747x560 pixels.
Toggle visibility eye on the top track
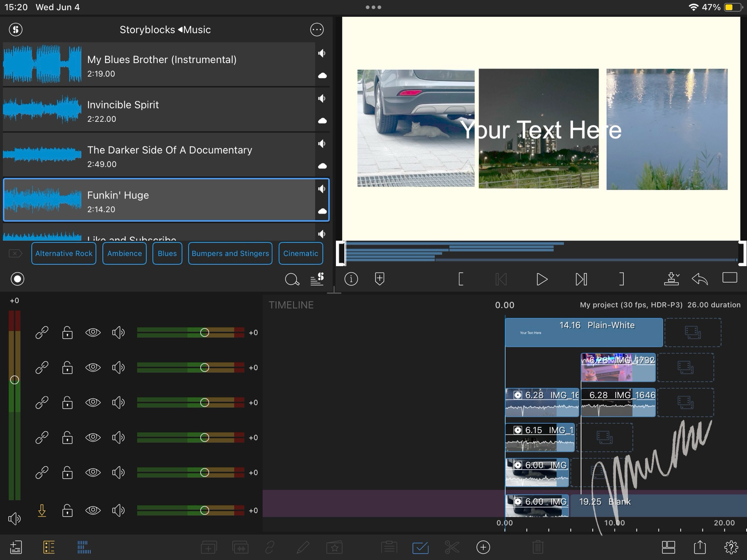pos(93,332)
